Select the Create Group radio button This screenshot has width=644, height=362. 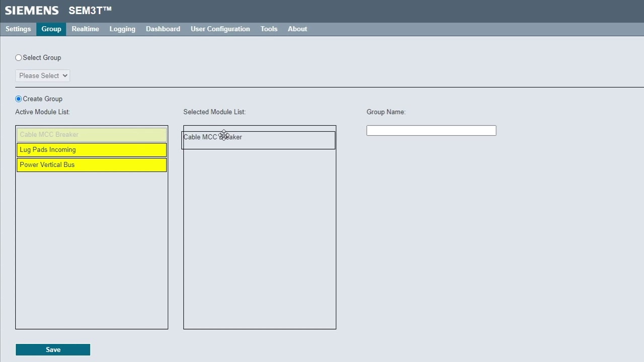pyautogui.click(x=19, y=99)
